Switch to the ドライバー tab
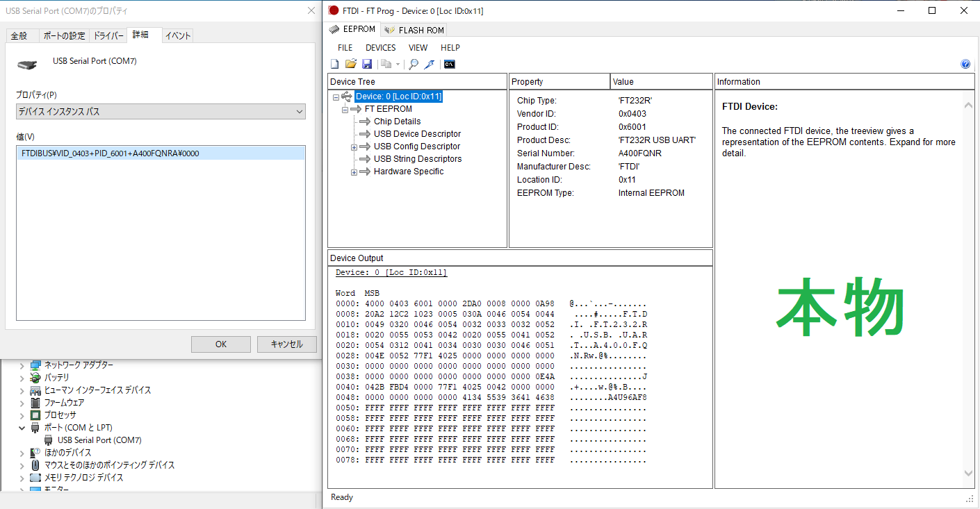Screen dimensions: 980x509 pos(108,35)
